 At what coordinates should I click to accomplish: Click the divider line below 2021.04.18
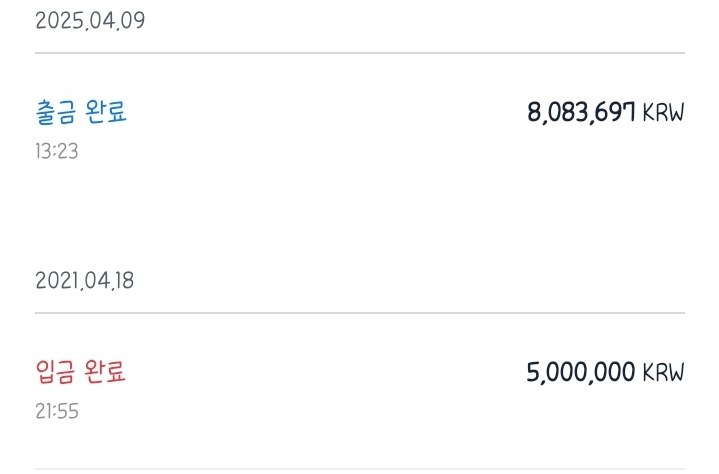pos(360,313)
